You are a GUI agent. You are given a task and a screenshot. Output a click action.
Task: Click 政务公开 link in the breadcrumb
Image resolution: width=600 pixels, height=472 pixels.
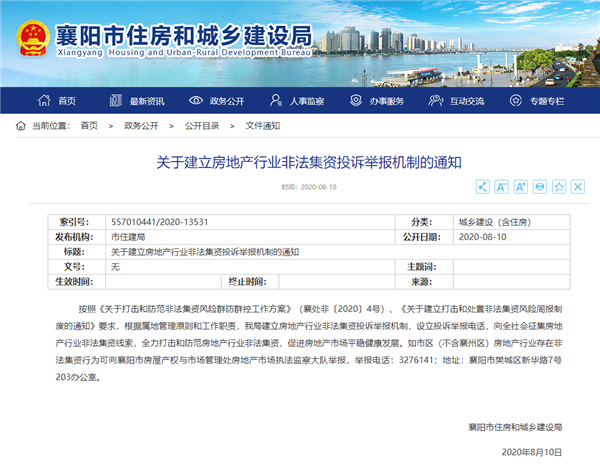[x=141, y=125]
